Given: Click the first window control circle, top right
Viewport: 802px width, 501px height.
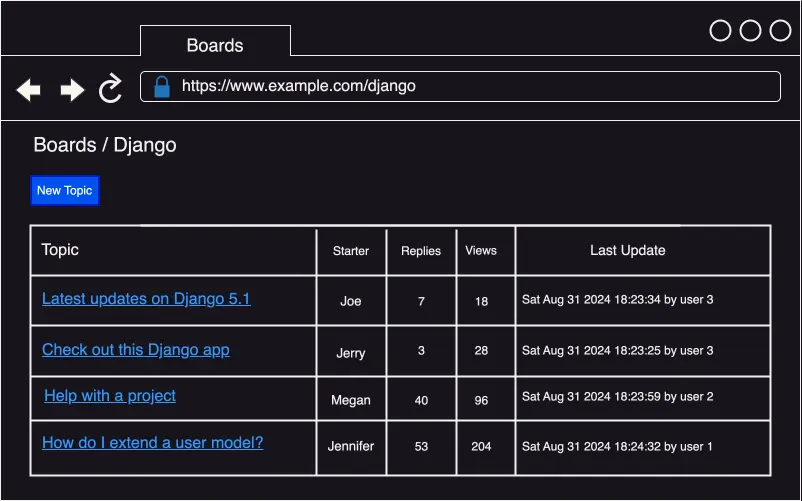Looking at the screenshot, I should [720, 31].
